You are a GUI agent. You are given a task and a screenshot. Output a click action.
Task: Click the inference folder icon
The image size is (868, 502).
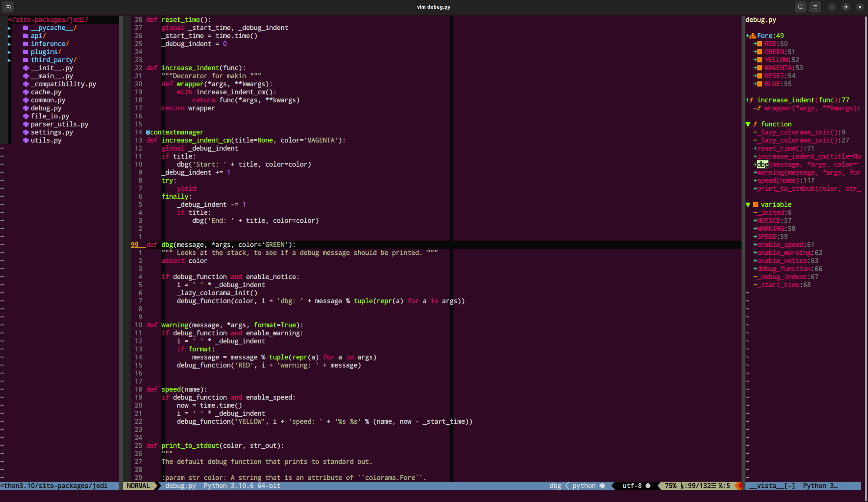point(26,44)
